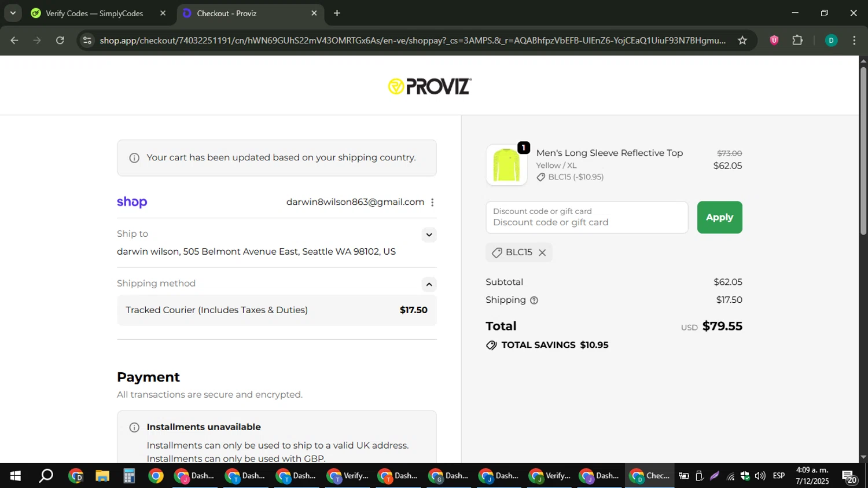This screenshot has width=868, height=488.
Task: Click the Proviz logo
Action: pos(429,86)
